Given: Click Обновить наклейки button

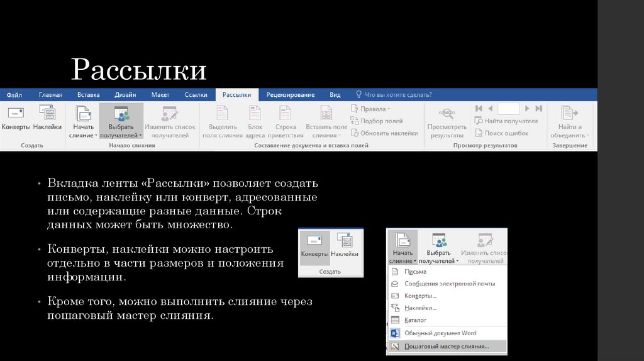Looking at the screenshot, I should pyautogui.click(x=384, y=133).
